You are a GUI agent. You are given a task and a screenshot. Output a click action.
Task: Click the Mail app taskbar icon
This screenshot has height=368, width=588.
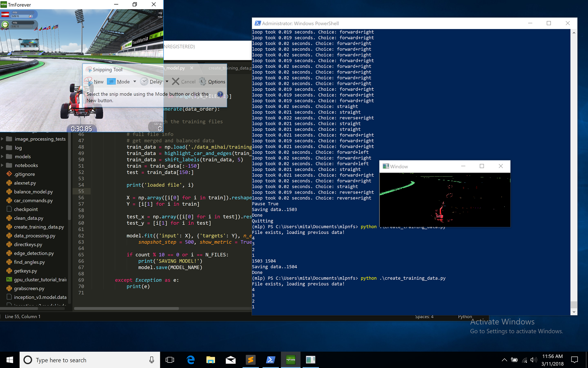coord(231,360)
